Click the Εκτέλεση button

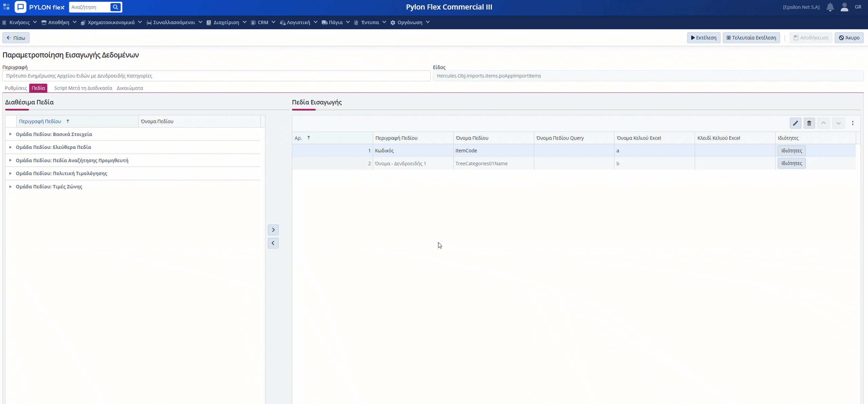pos(704,38)
